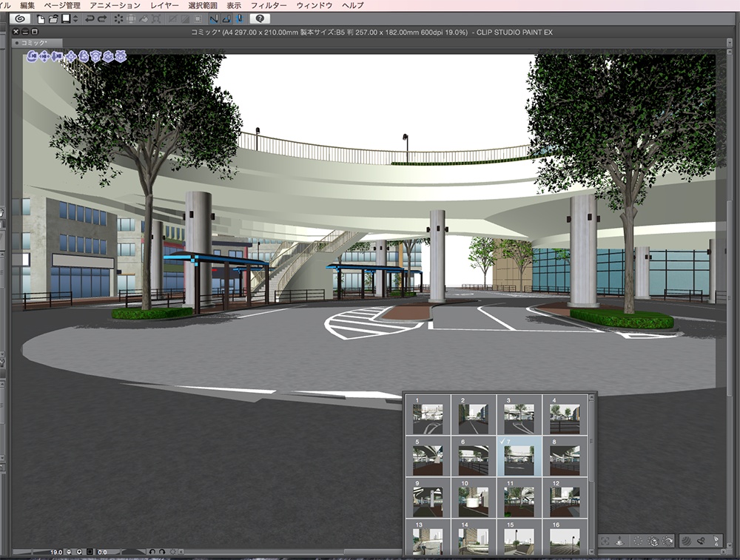This screenshot has width=740, height=560.
Task: Choose camera preset thumbnail 8
Action: click(565, 456)
